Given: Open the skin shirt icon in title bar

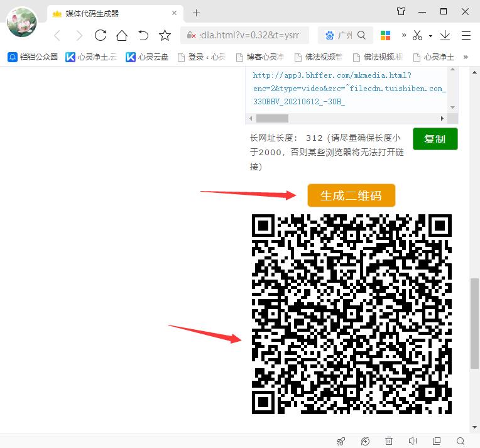Looking at the screenshot, I should (x=401, y=12).
